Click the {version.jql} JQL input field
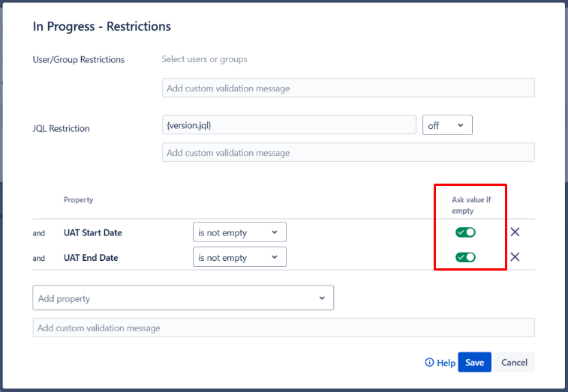568x392 pixels. pyautogui.click(x=289, y=125)
